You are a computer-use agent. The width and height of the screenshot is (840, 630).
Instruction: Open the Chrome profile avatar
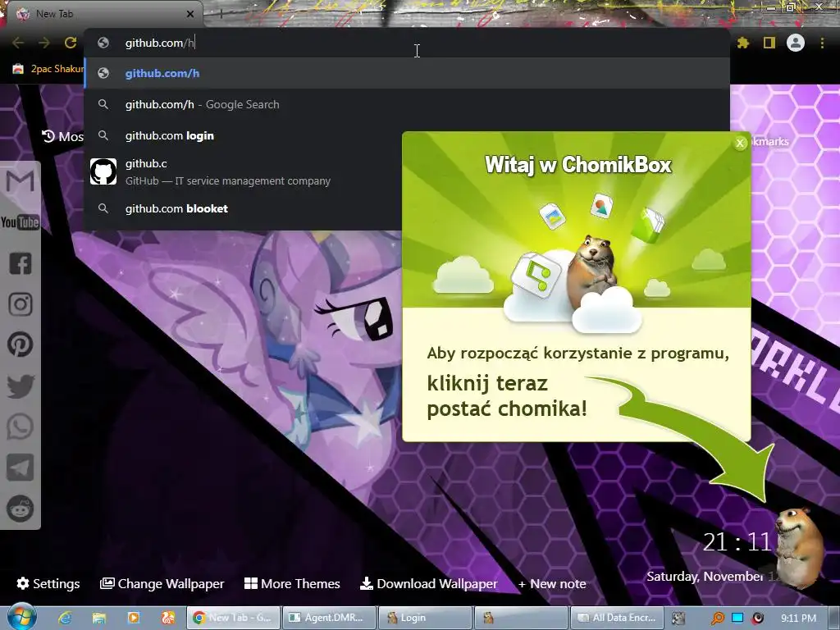(x=796, y=43)
